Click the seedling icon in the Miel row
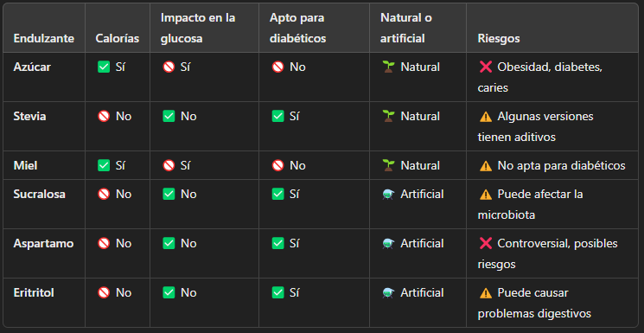 [388, 166]
